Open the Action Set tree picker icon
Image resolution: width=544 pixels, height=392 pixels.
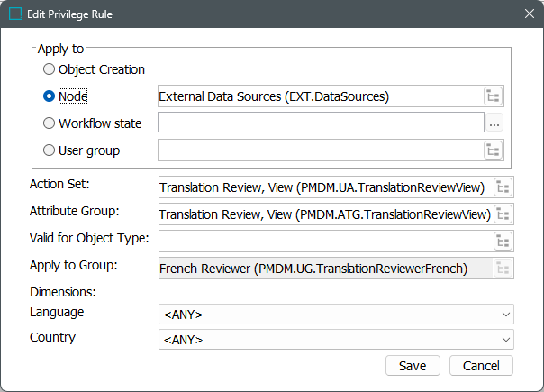click(503, 187)
